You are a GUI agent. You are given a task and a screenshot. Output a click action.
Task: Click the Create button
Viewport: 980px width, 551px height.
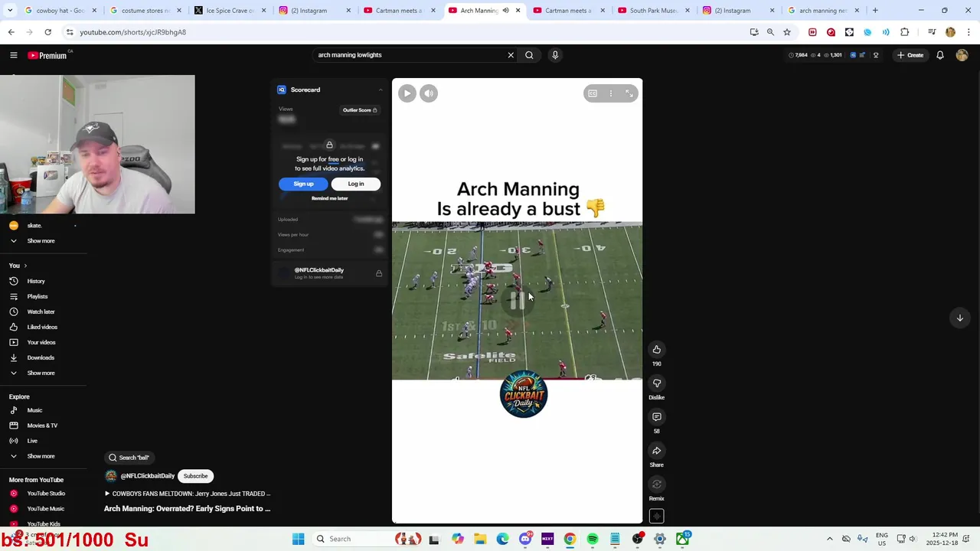click(x=911, y=55)
